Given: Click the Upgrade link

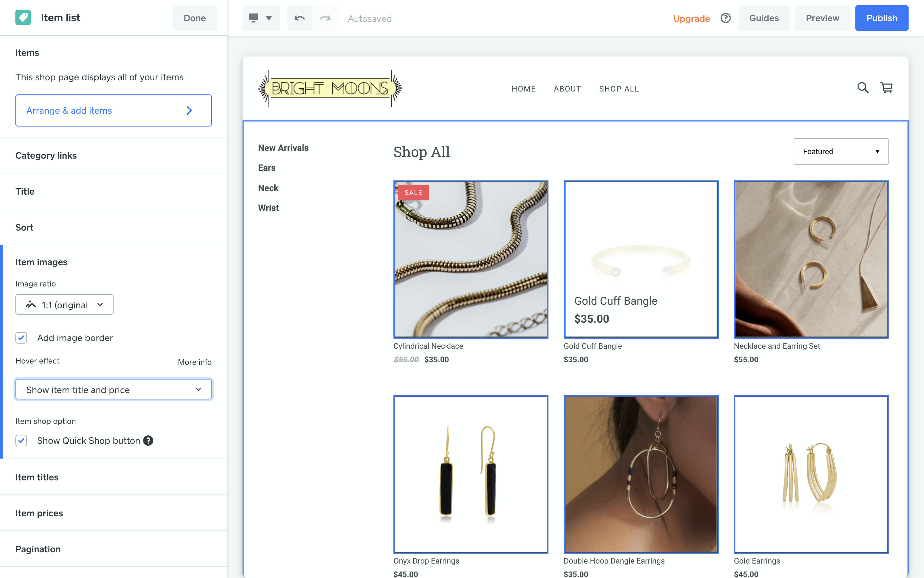Looking at the screenshot, I should [691, 18].
